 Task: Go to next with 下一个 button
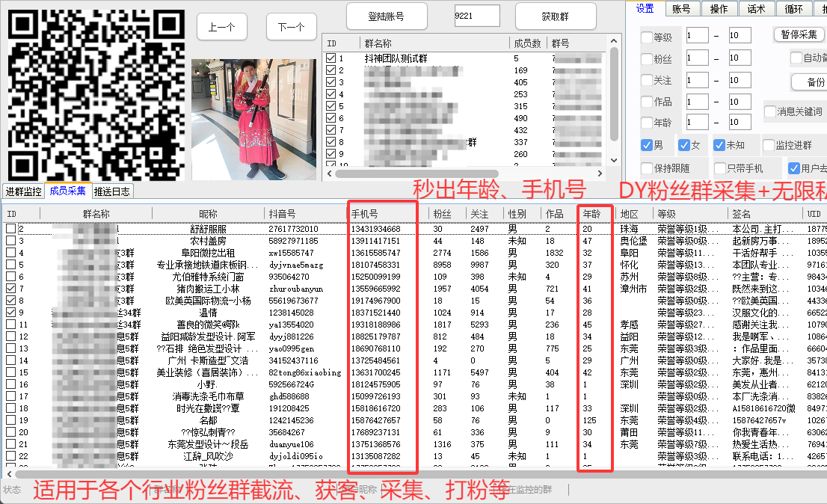pos(291,27)
